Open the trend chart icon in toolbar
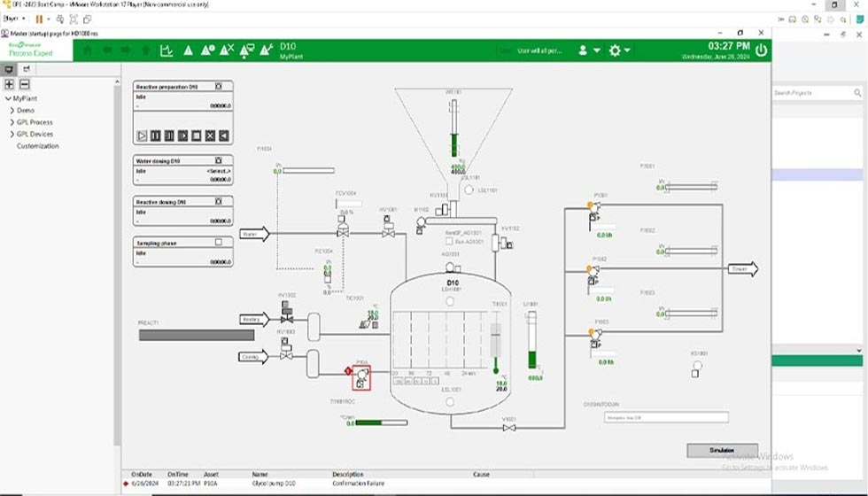This screenshot has width=868, height=496. (166, 50)
